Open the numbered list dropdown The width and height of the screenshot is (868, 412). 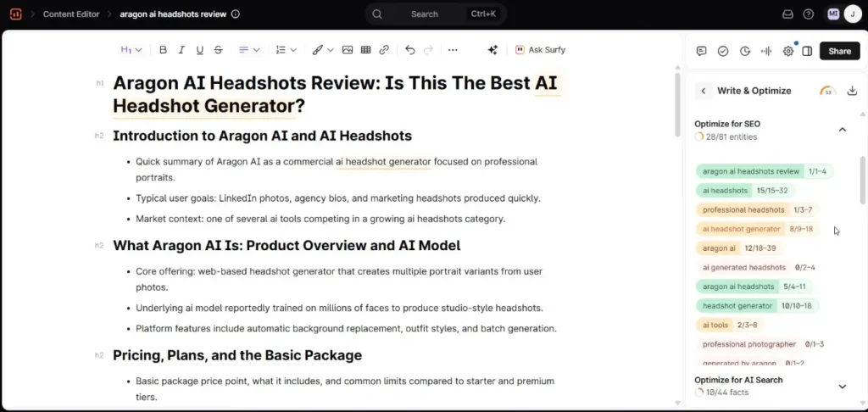coord(287,50)
